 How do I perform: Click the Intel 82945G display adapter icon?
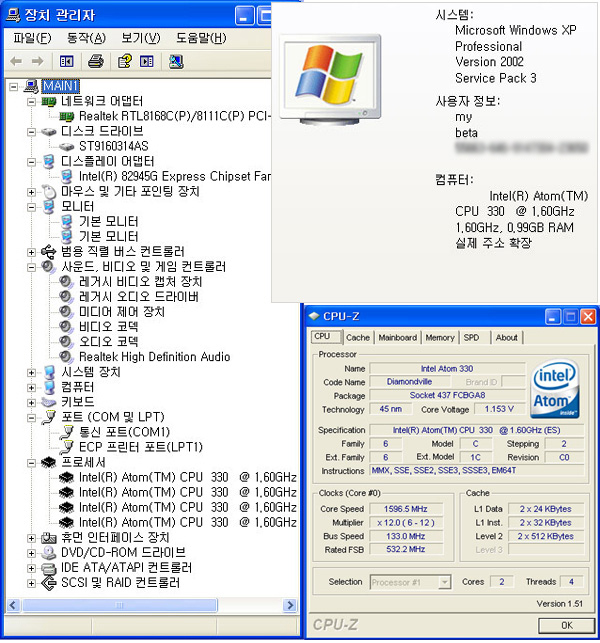click(x=66, y=176)
